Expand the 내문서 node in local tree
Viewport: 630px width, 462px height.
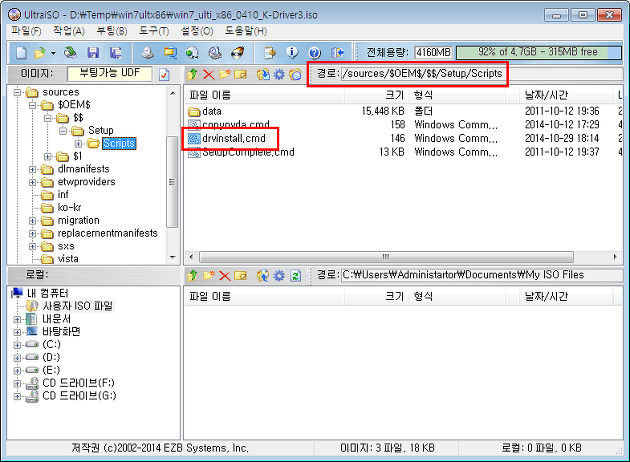point(17,320)
